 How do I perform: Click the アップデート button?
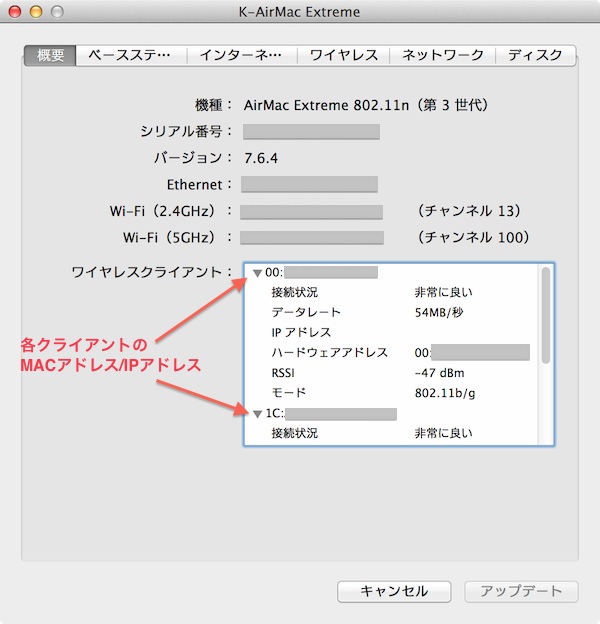[x=521, y=591]
